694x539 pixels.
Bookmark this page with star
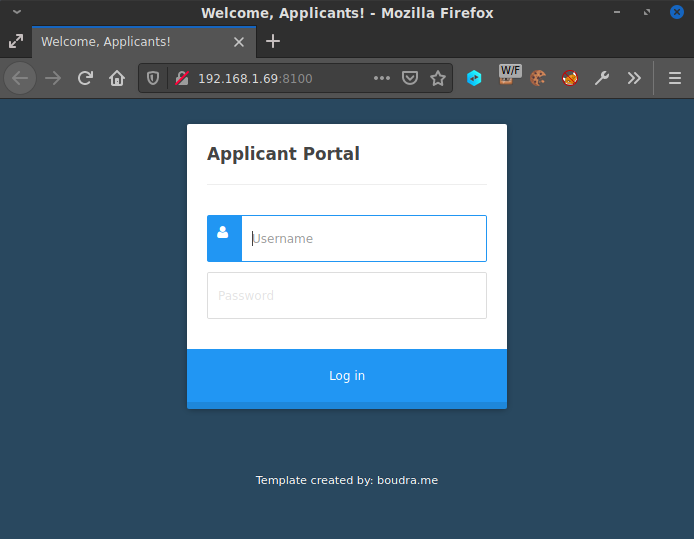tap(438, 78)
